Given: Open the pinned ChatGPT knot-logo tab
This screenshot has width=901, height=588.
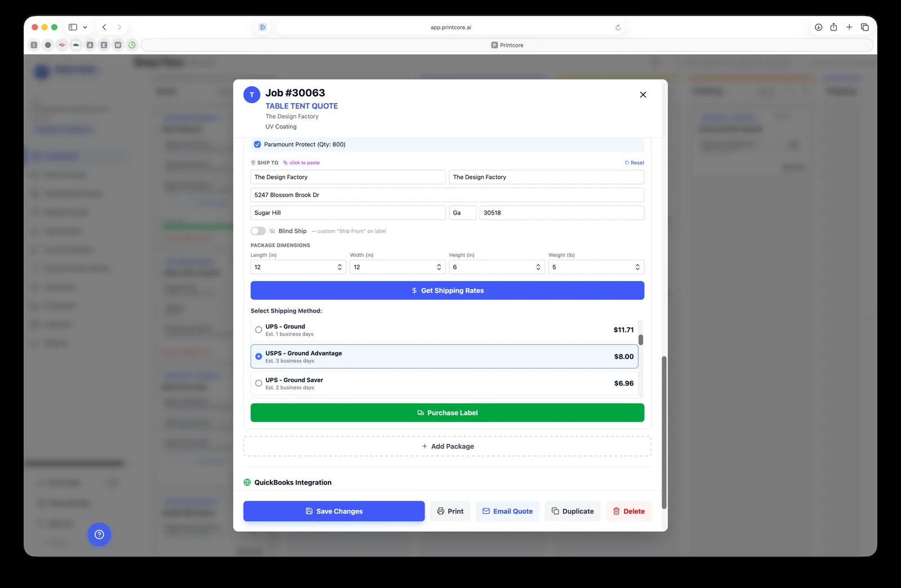Looking at the screenshot, I should pos(48,45).
